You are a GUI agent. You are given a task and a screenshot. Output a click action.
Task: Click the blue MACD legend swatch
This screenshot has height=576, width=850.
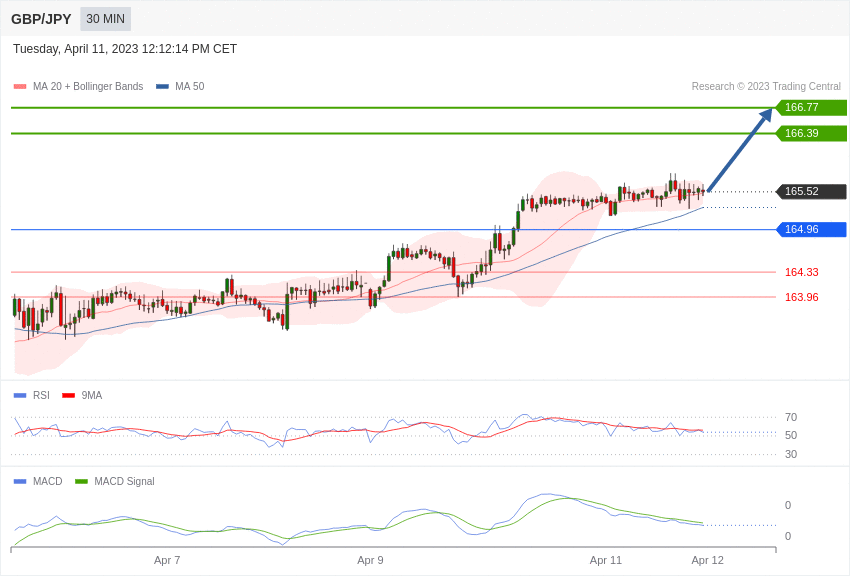(x=20, y=481)
